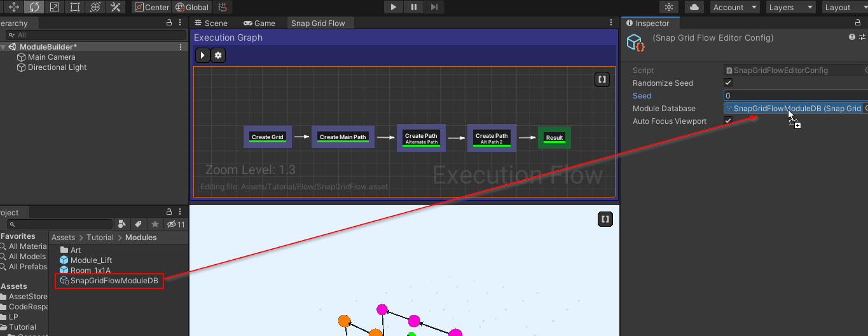Run the execution graph play button
Viewport: 868px width, 336px height.
point(202,55)
